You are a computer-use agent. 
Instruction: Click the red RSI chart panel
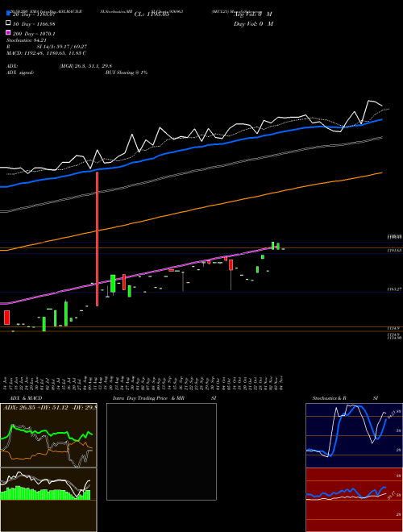(x=354, y=500)
